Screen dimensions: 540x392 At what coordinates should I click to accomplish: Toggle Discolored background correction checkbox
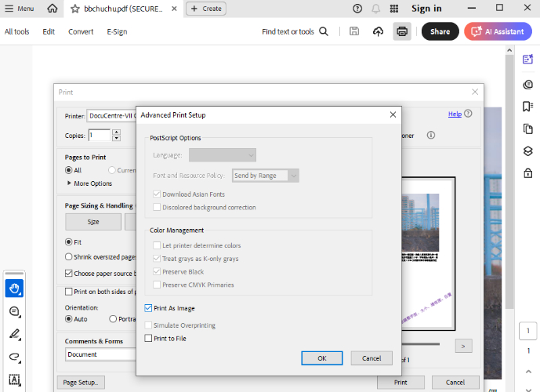(x=157, y=207)
